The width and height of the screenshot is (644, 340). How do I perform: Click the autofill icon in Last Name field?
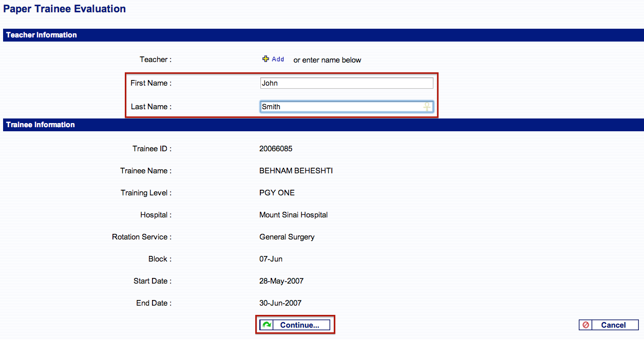[426, 107]
